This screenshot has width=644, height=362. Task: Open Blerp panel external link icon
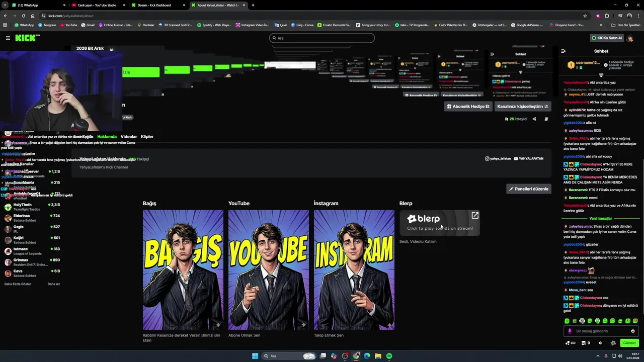475,216
